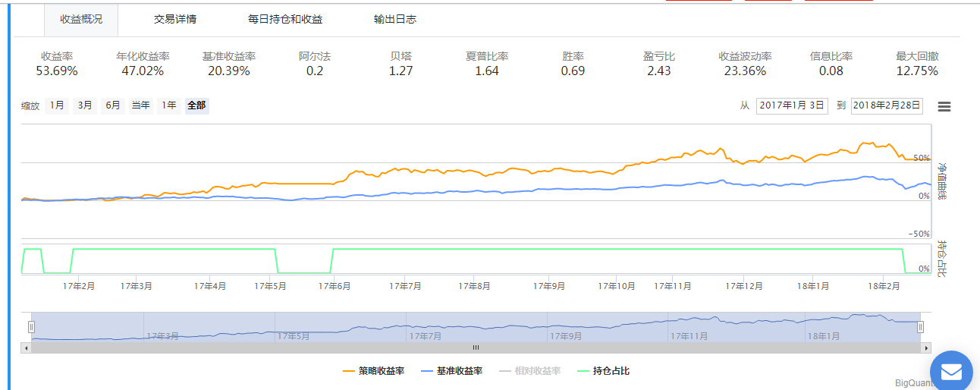Toggle 策略收益率 series in legend

pos(373,371)
